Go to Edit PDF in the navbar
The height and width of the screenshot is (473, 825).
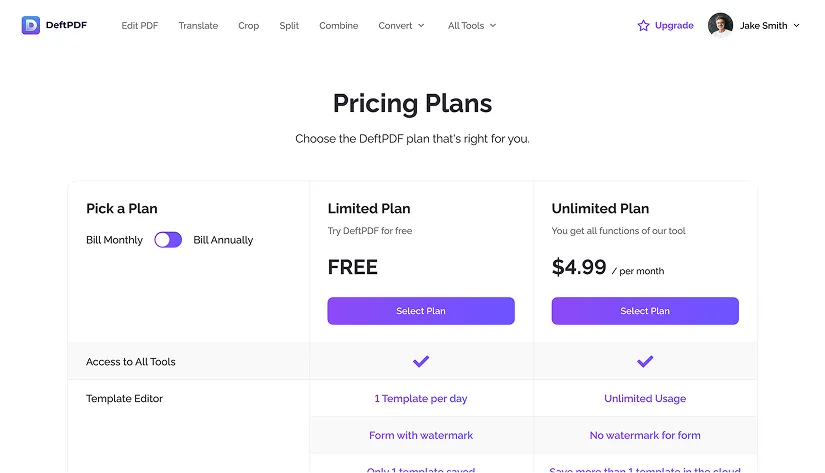(142, 26)
